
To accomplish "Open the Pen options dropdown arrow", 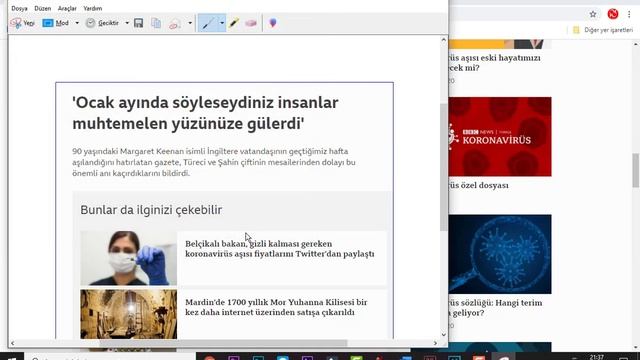I will click(x=222, y=23).
